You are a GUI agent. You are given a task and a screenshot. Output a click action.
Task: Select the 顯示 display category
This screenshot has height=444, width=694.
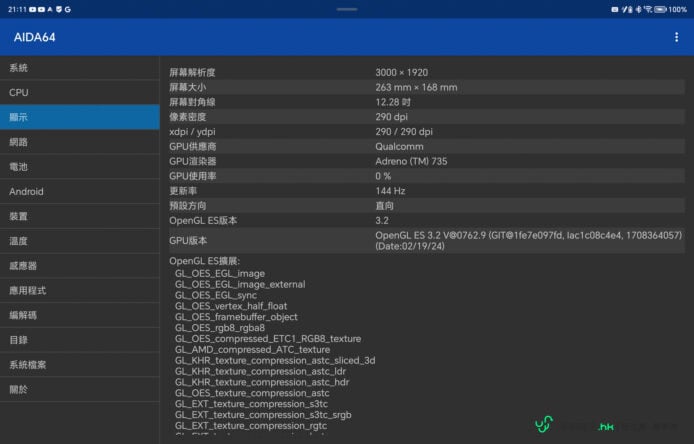[79, 117]
